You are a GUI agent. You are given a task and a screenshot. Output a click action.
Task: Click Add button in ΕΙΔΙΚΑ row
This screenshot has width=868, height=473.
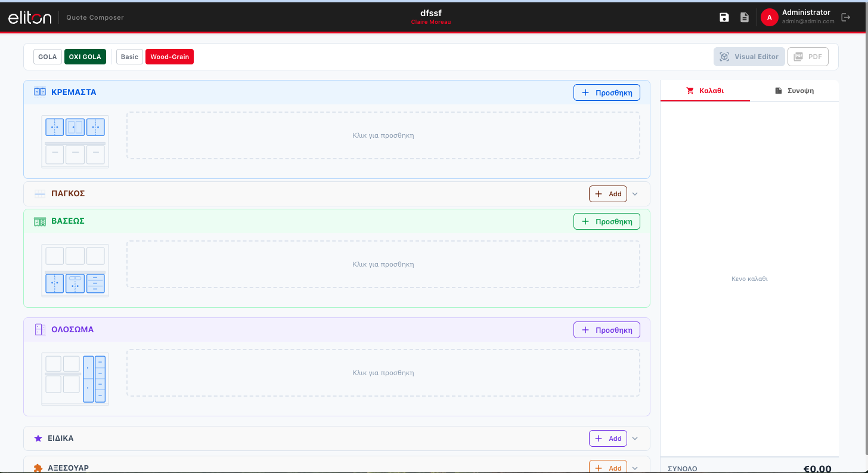click(x=608, y=438)
